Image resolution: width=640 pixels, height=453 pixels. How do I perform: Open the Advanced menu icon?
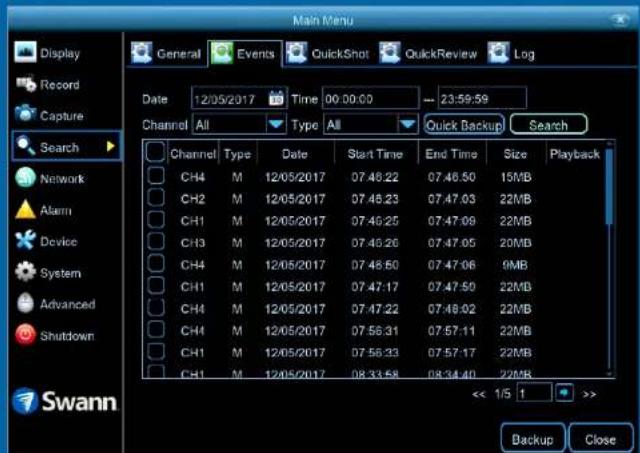25,304
